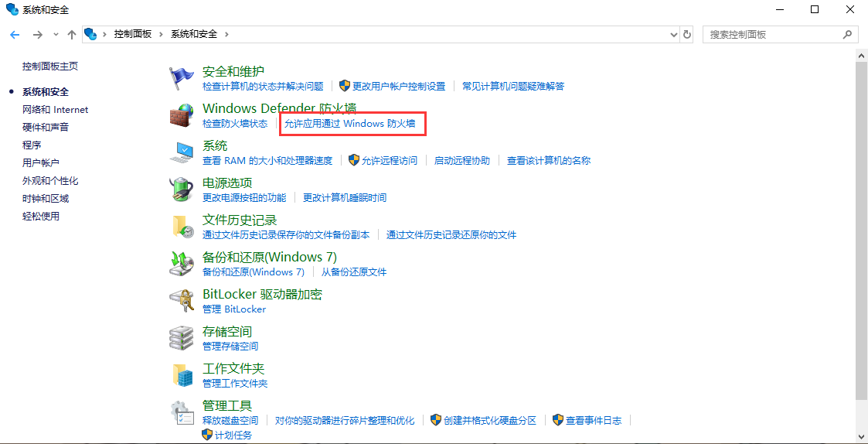The image size is (868, 444).
Task: Expand chevron before 控制面板 breadcrumb
Action: tap(104, 34)
